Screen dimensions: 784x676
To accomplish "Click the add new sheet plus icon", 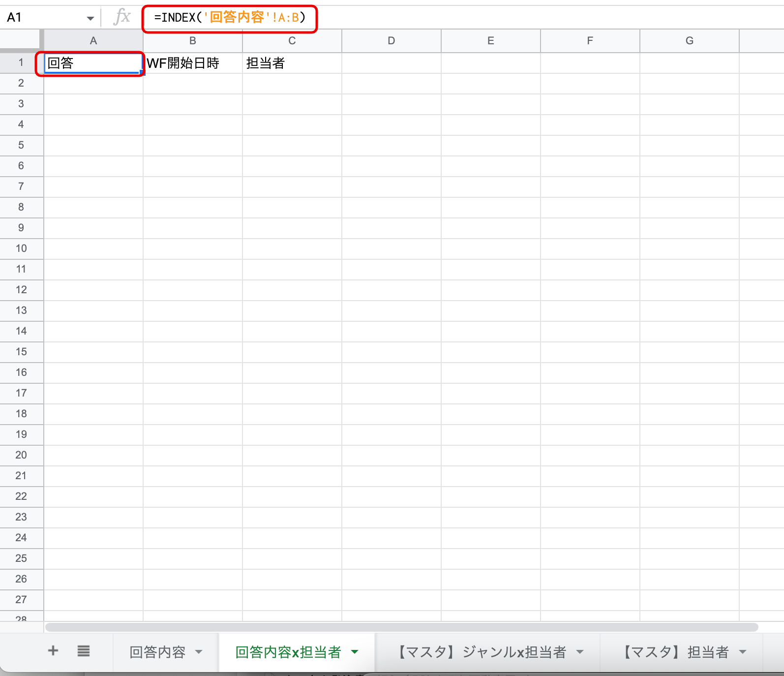I will pyautogui.click(x=53, y=651).
